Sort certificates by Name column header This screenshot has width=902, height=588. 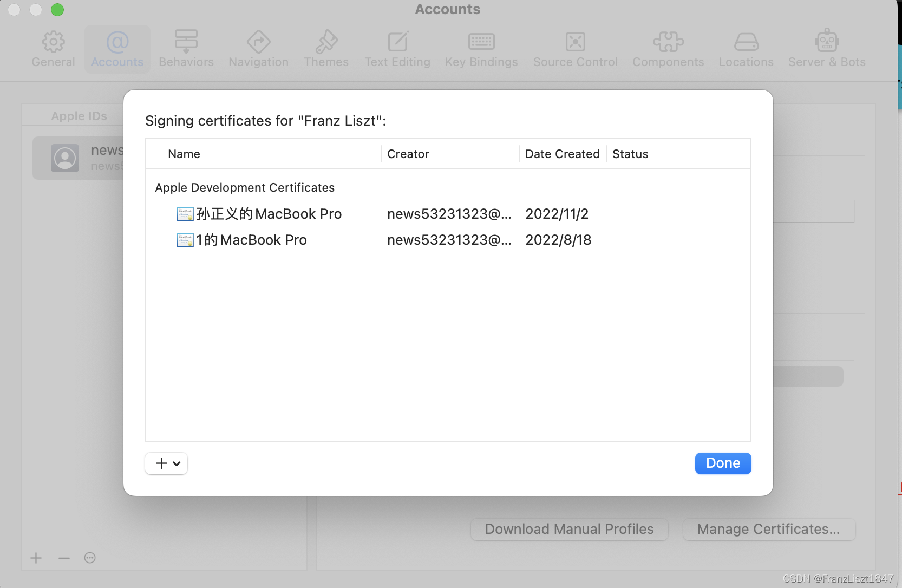click(184, 154)
